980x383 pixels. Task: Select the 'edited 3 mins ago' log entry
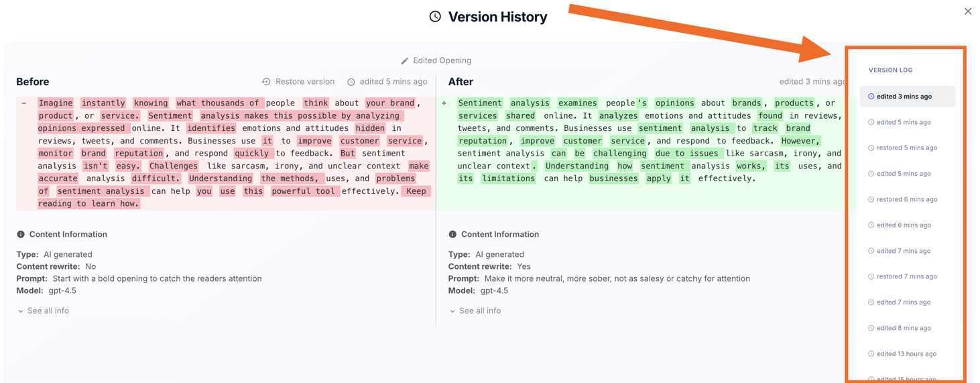pyautogui.click(x=907, y=97)
